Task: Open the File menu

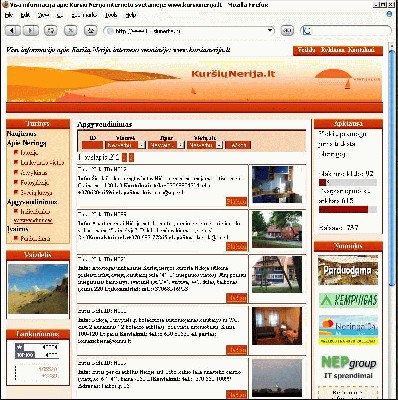Action: 9,15
